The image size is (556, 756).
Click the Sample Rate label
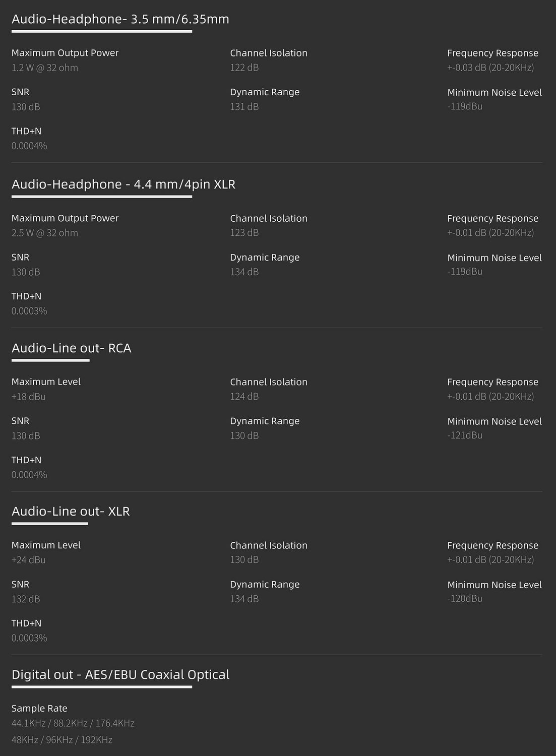(x=39, y=709)
